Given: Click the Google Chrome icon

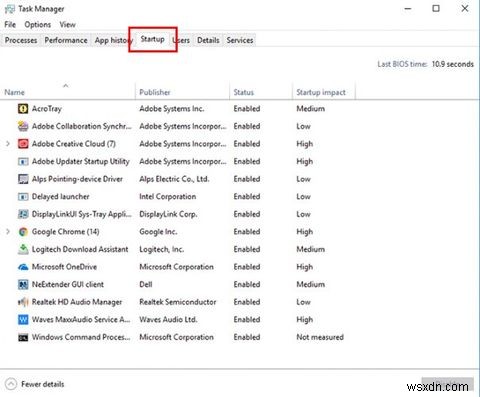Looking at the screenshot, I should 23,232.
